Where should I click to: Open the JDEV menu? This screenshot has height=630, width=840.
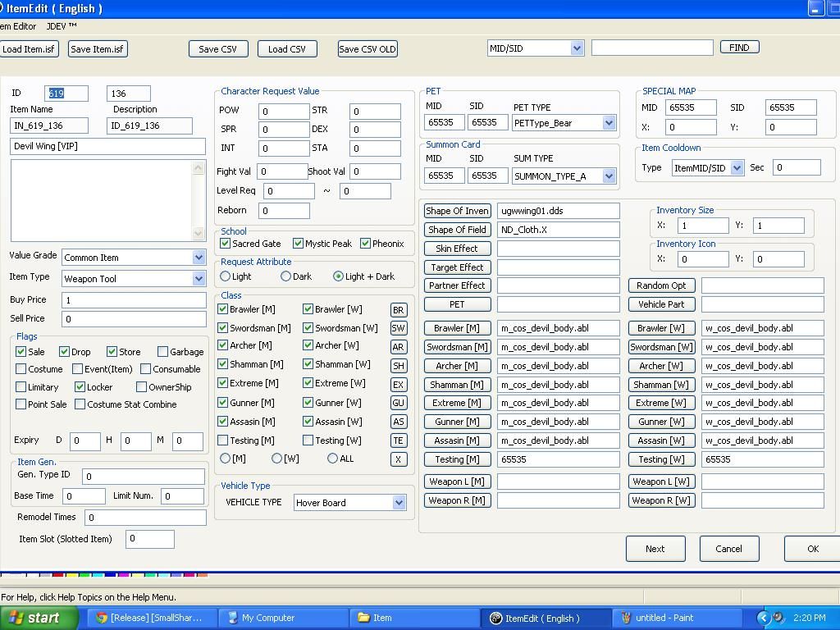pos(61,26)
